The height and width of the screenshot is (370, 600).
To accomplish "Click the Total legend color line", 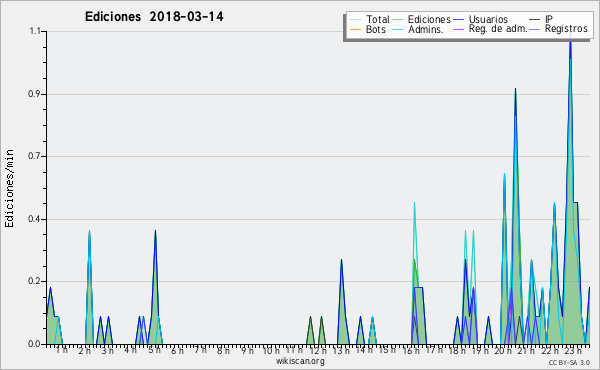I will 355,20.
